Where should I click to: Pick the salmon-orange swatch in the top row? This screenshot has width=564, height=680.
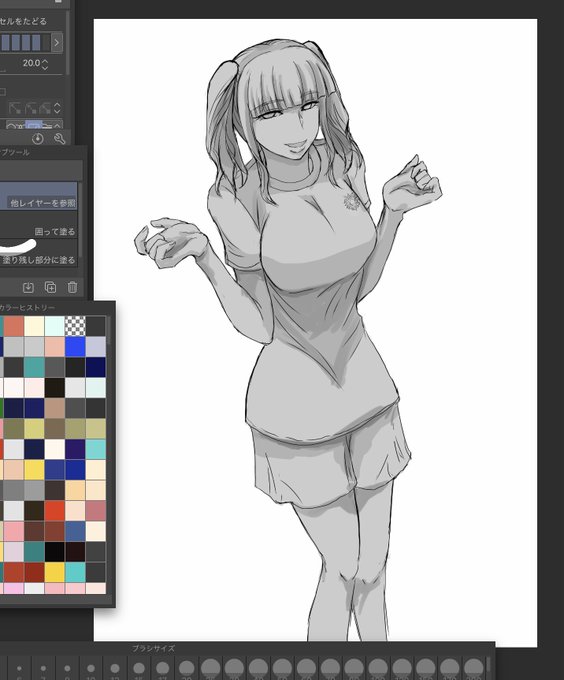[13, 326]
